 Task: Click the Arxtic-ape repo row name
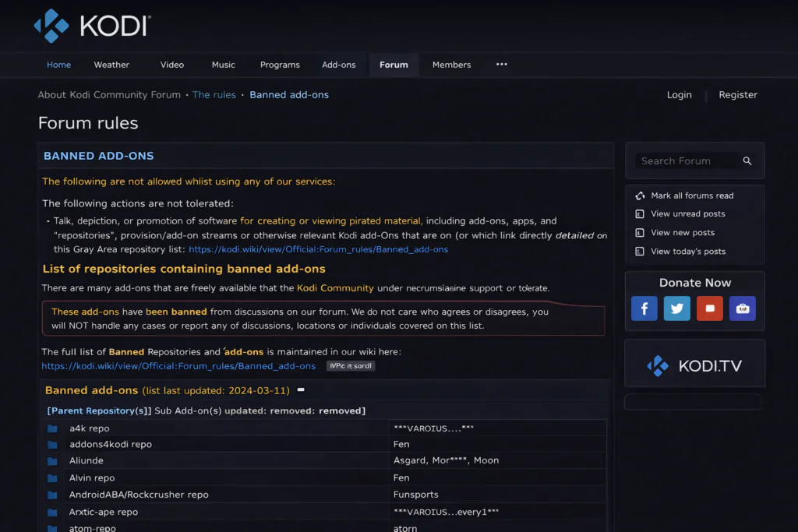(x=104, y=513)
